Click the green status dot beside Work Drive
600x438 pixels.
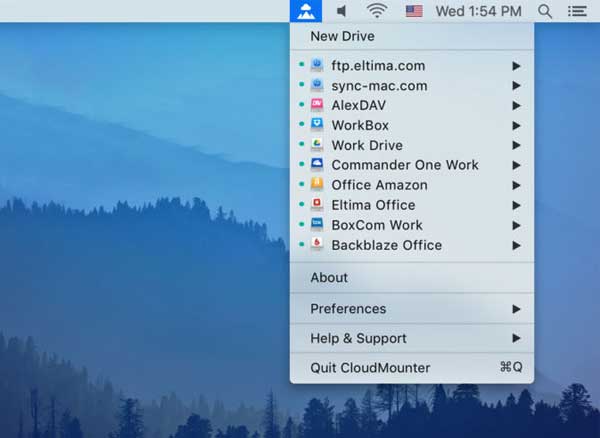302,144
